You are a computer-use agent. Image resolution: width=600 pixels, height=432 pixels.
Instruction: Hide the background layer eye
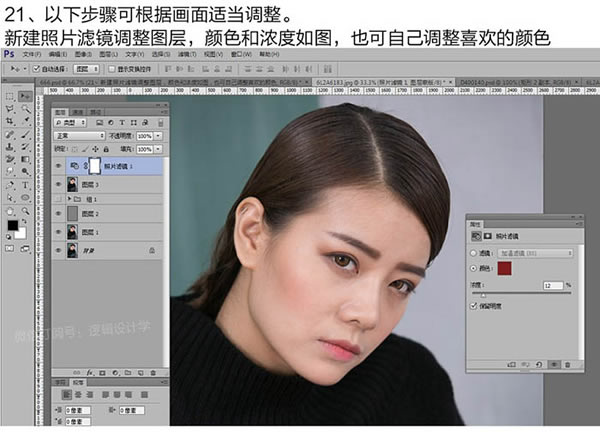coord(58,250)
